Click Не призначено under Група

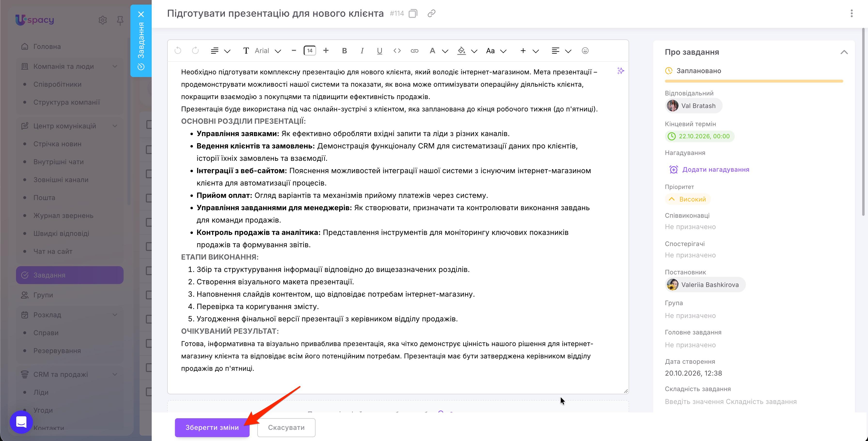(690, 316)
